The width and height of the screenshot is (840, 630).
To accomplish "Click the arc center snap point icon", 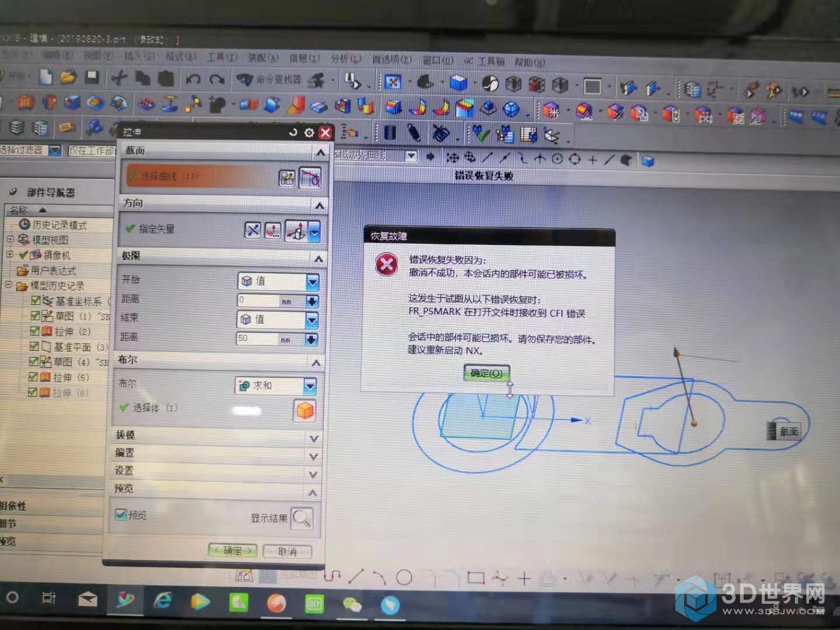I will (x=557, y=158).
